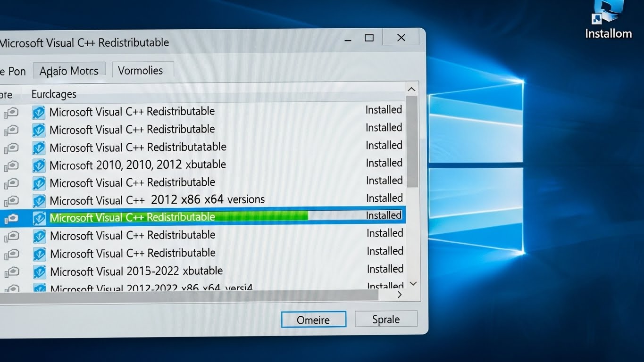Click the scroll down arrow of the list
The height and width of the screenshot is (362, 644).
413,284
